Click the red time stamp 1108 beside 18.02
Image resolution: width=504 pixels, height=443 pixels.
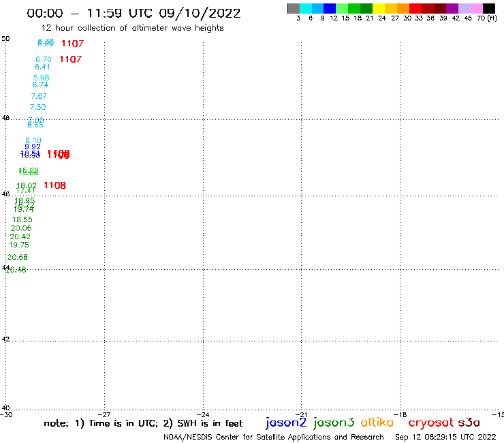coord(54,185)
